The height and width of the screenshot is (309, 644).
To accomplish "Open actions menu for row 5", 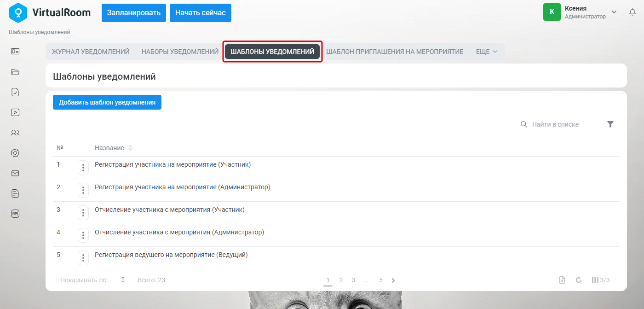I will pyautogui.click(x=83, y=258).
